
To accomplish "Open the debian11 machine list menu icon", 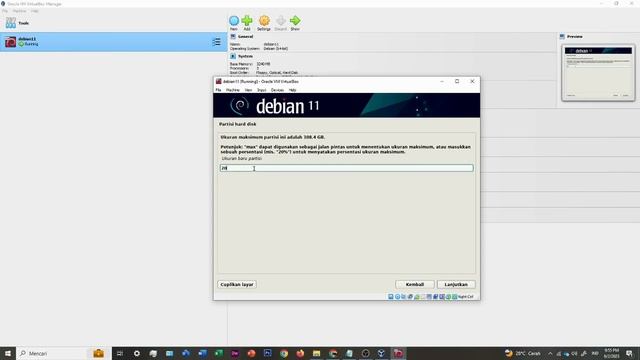I will click(x=216, y=42).
